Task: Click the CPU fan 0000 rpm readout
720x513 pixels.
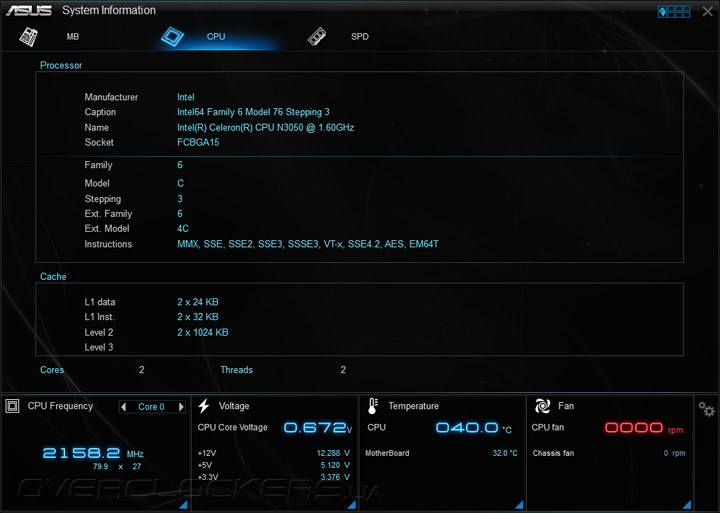Action: coord(644,428)
